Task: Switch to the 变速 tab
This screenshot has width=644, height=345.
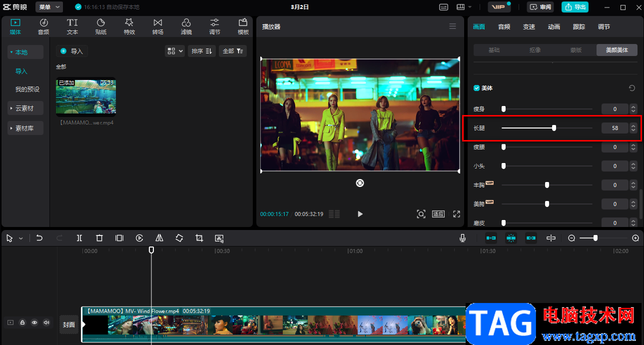Action: tap(529, 27)
